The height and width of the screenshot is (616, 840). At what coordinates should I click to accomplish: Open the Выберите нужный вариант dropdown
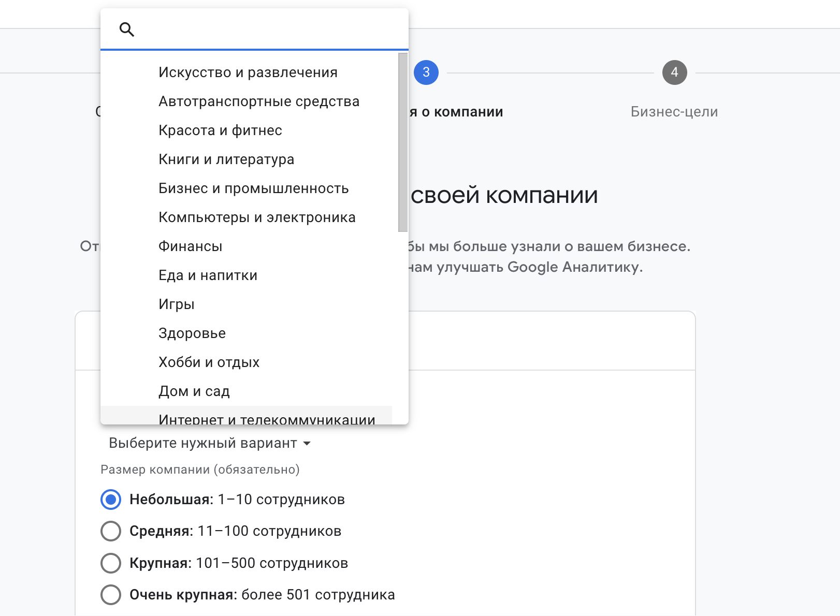click(x=203, y=443)
